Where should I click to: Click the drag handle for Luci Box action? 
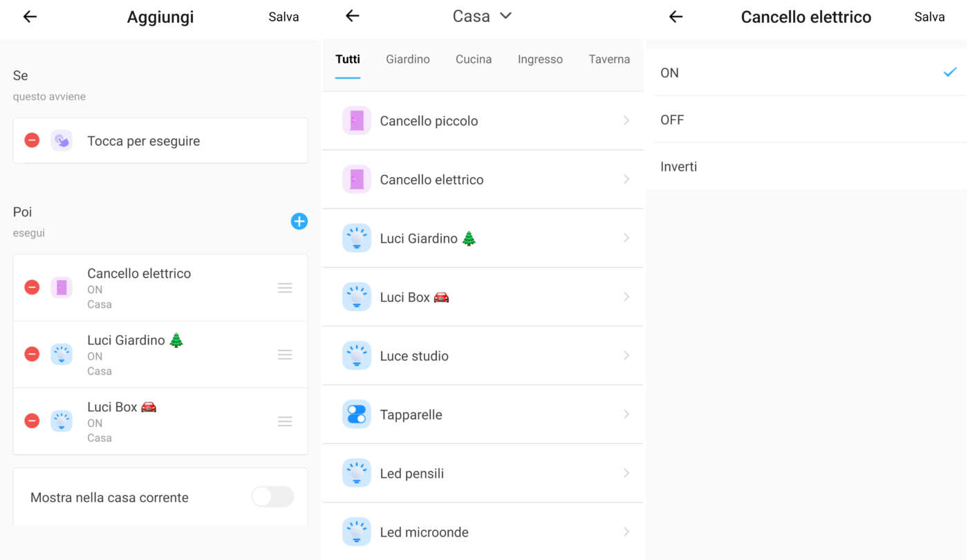click(285, 422)
